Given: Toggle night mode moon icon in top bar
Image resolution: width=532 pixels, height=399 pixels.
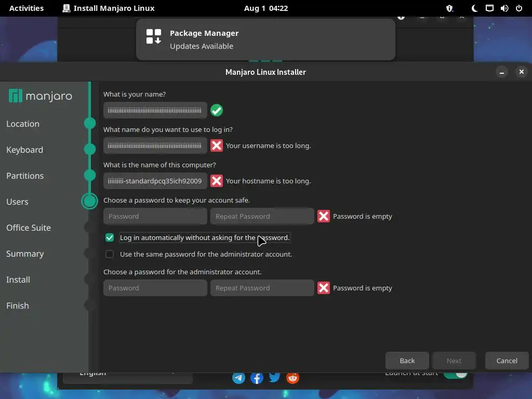Looking at the screenshot, I should 474,8.
